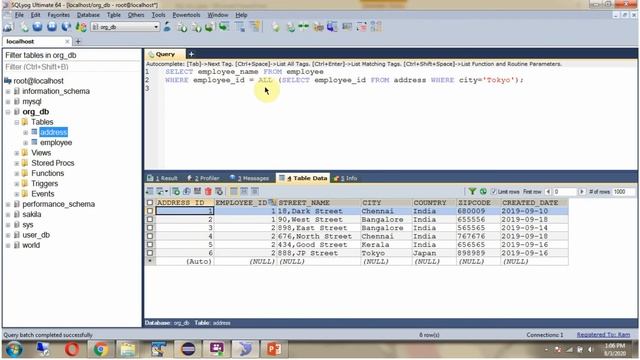
Task: Click the previous page arrow beside First row
Action: [x=548, y=191]
